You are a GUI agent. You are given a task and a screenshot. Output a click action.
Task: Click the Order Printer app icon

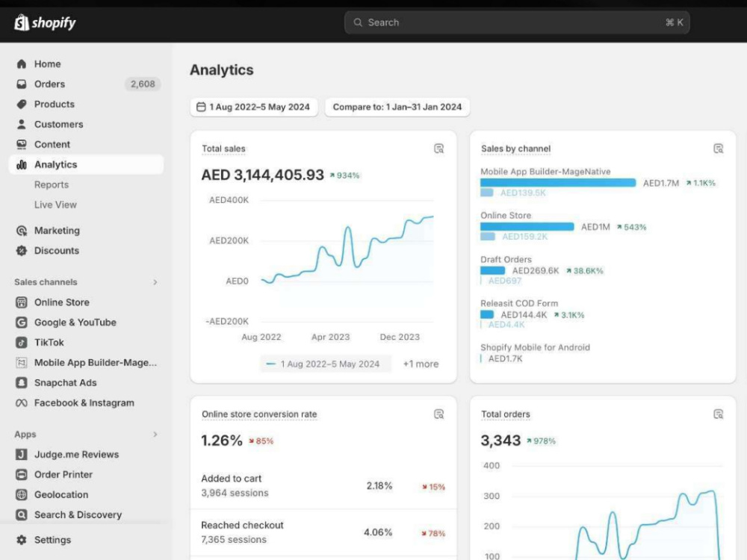coord(22,474)
